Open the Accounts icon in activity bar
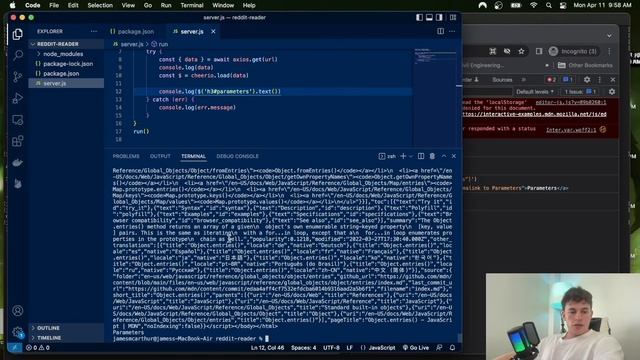 (18, 311)
